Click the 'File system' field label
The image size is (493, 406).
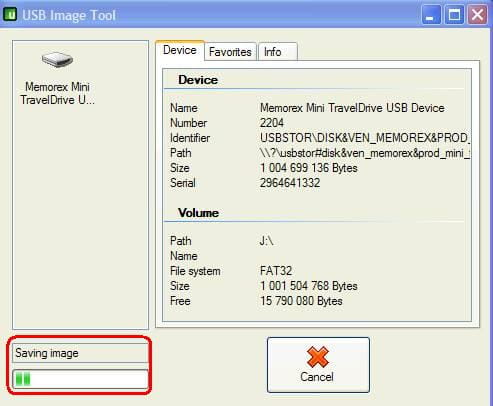click(x=195, y=271)
